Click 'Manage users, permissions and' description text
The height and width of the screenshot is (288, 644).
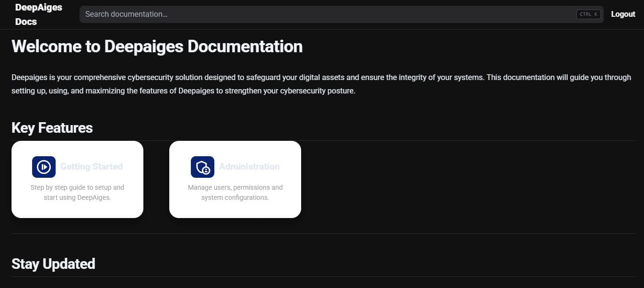235,192
